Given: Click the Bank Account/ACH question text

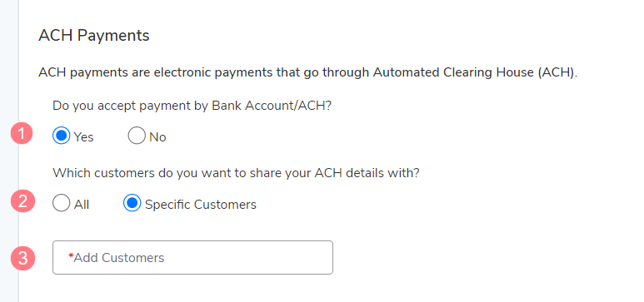Looking at the screenshot, I should point(192,106).
